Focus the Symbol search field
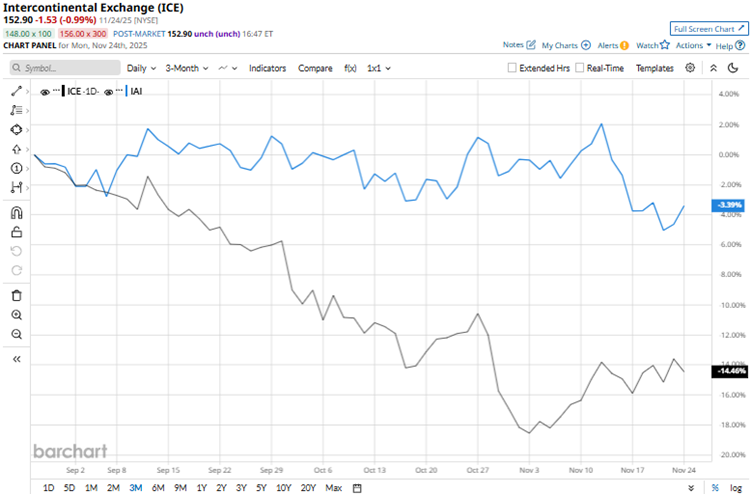The height and width of the screenshot is (494, 752). pos(65,68)
